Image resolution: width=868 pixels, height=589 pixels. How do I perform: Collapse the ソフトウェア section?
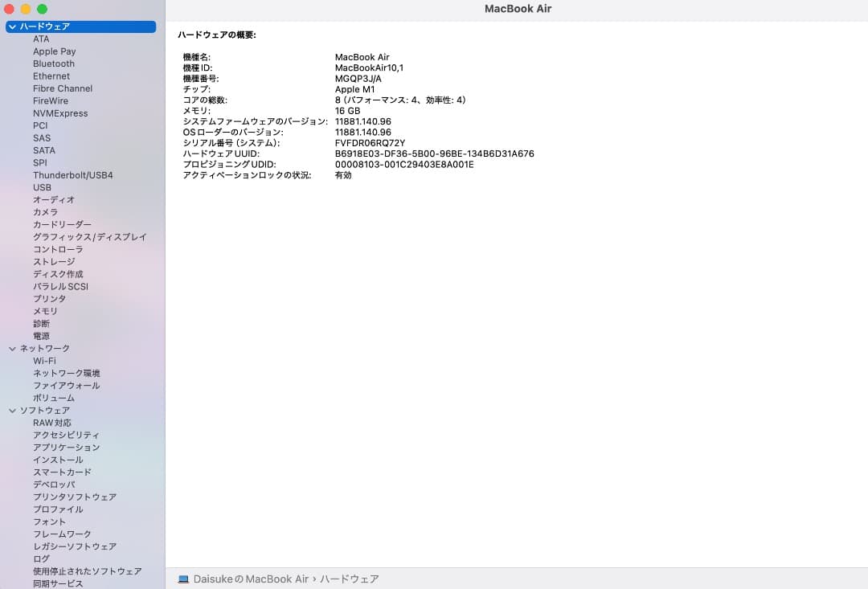pos(12,410)
